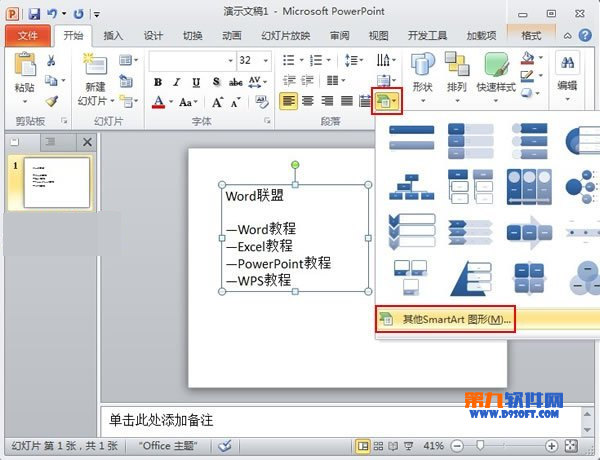The image size is (600, 460).
Task: Justify the paragraph text
Action: (347, 101)
